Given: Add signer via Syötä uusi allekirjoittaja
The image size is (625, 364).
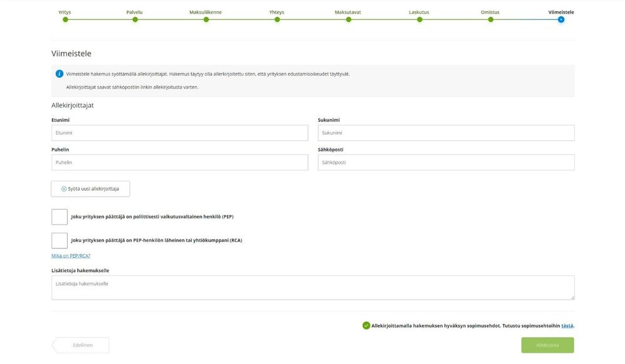Looking at the screenshot, I should 90,189.
